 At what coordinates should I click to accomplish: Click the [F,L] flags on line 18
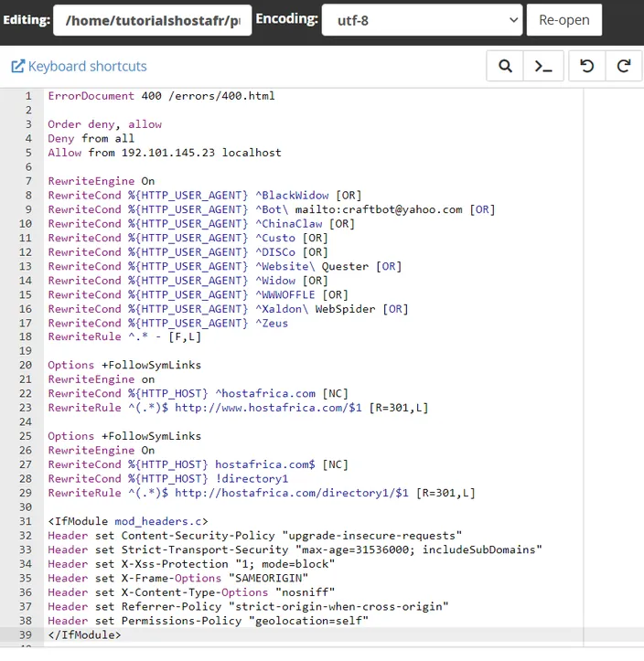point(185,336)
